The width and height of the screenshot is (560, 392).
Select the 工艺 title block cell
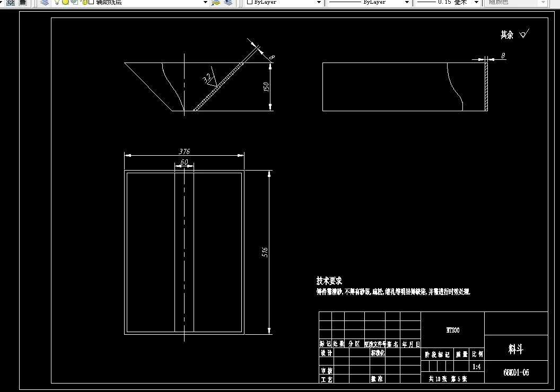326,379
